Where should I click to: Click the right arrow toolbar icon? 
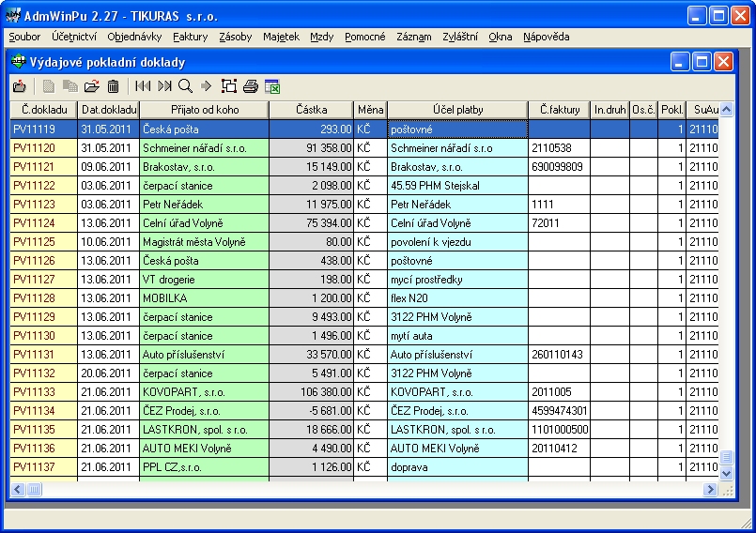coord(207,86)
